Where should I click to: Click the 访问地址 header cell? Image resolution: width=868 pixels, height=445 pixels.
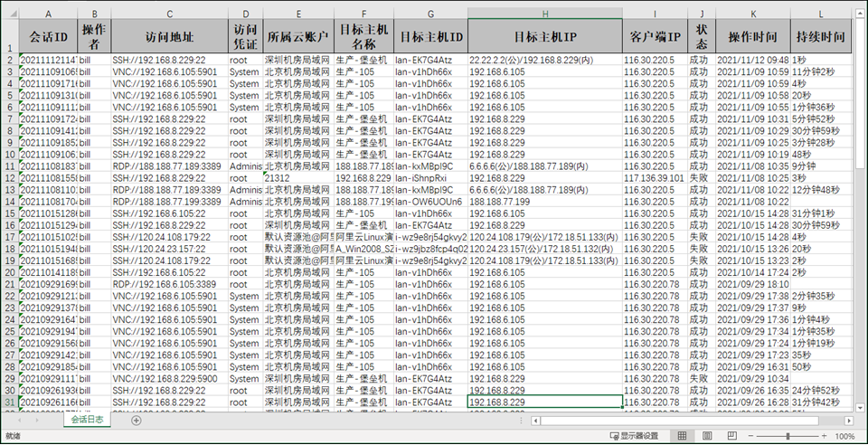pyautogui.click(x=169, y=37)
